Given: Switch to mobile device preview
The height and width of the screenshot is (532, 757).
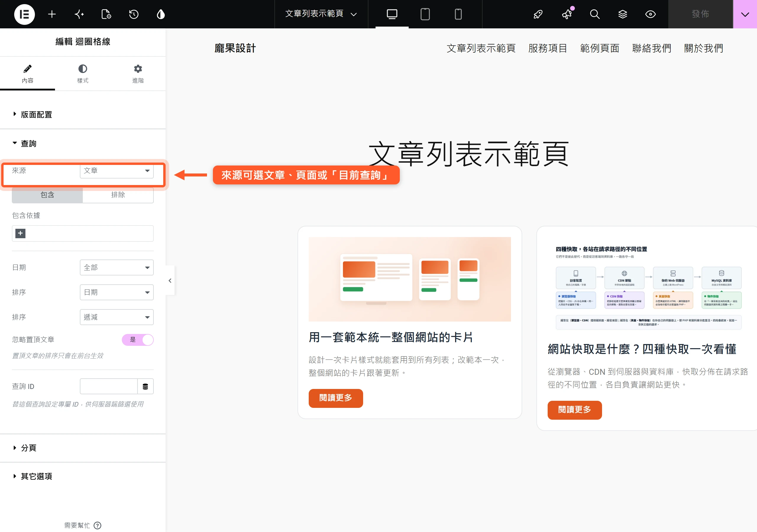Looking at the screenshot, I should 458,14.
